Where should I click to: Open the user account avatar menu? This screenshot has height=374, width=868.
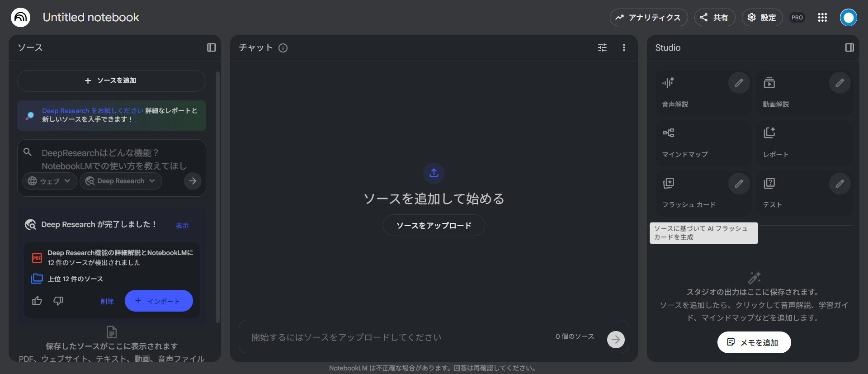click(x=848, y=17)
